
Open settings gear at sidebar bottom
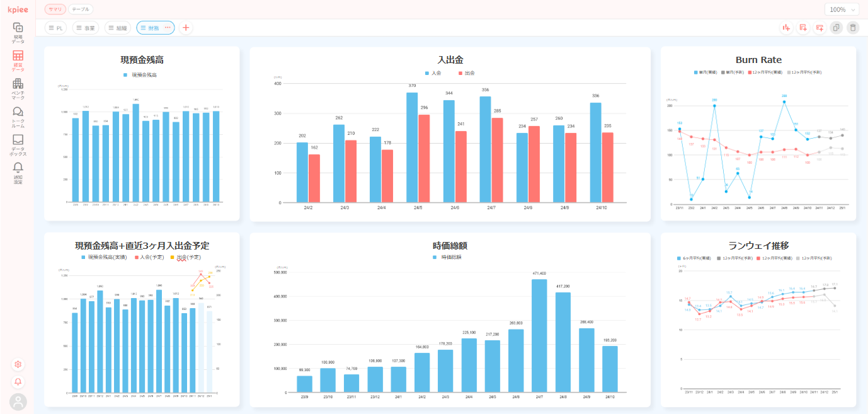point(18,364)
